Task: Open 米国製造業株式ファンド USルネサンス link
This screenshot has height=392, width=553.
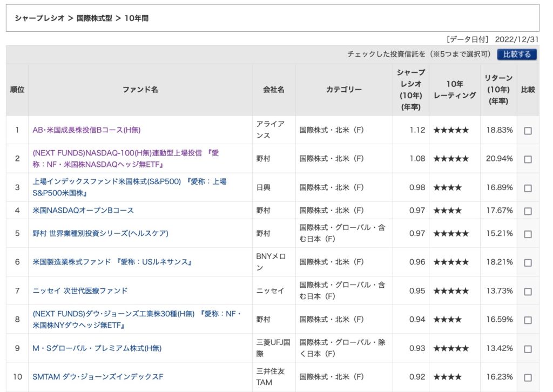Action: (x=112, y=262)
